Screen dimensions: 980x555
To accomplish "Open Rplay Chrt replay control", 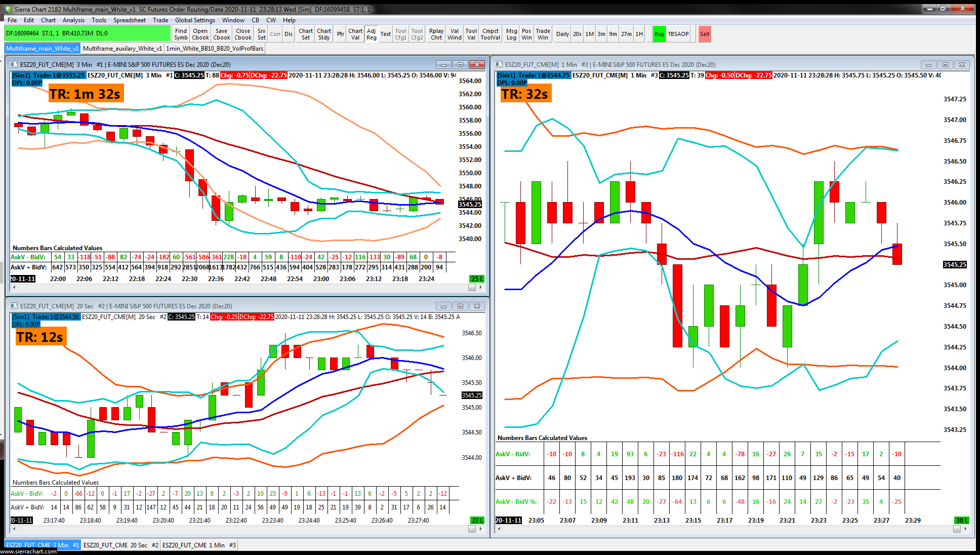I will pyautogui.click(x=436, y=34).
